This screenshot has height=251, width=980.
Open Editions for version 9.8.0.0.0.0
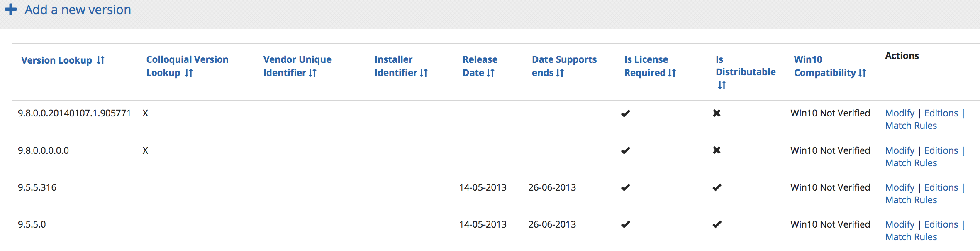[941, 150]
